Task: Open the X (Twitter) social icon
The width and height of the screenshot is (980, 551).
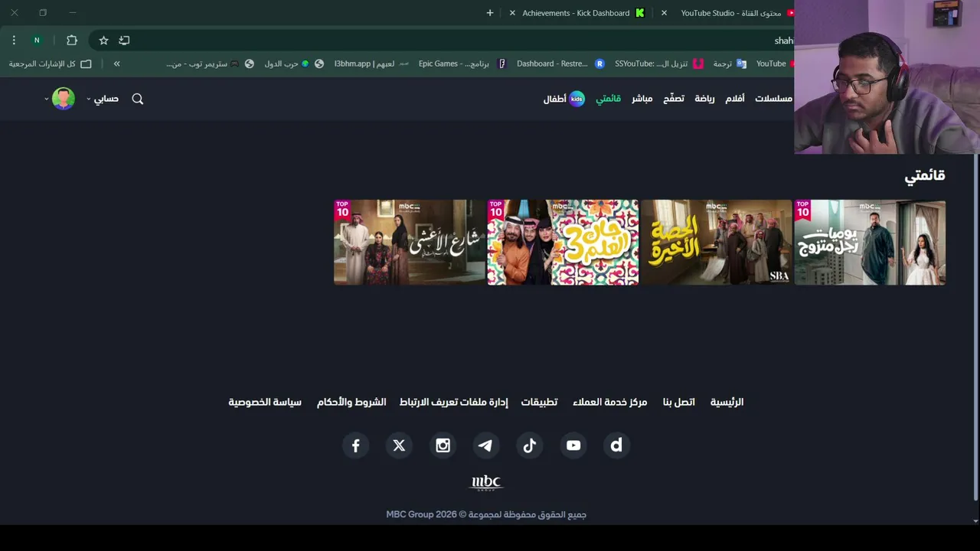Action: pos(399,445)
